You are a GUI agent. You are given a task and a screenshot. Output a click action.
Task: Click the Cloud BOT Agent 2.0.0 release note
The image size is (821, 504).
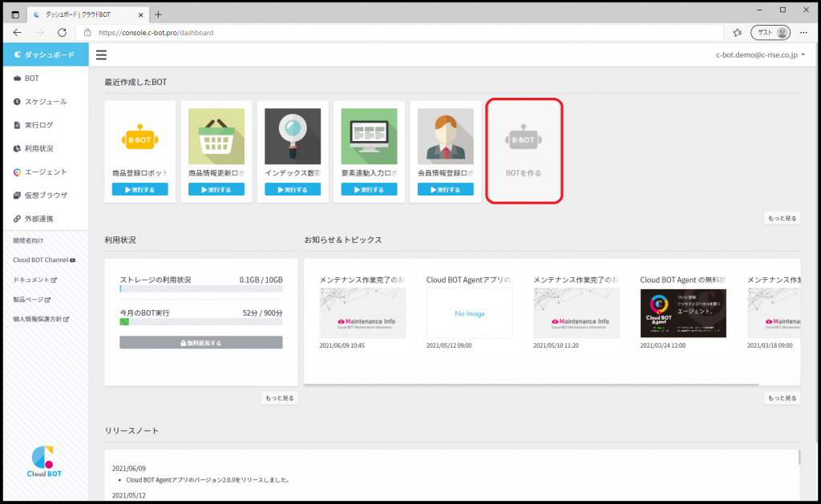click(x=208, y=480)
